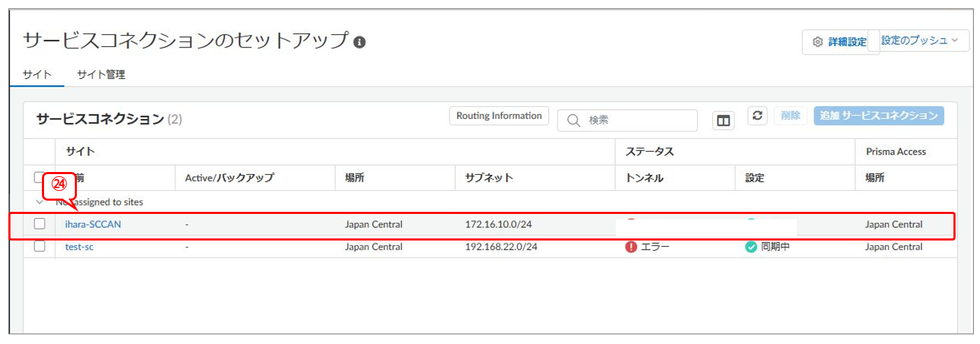Open 詳細設定 gear settings
This screenshot has height=344, width=980.
point(840,42)
